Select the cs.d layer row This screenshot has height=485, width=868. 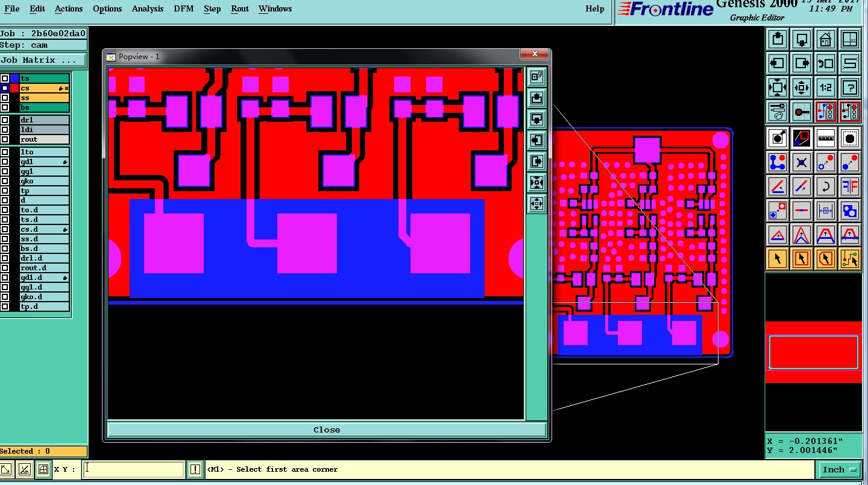(44, 229)
